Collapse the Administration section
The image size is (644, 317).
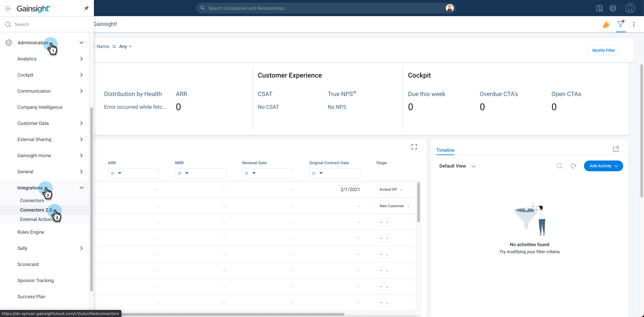click(82, 42)
